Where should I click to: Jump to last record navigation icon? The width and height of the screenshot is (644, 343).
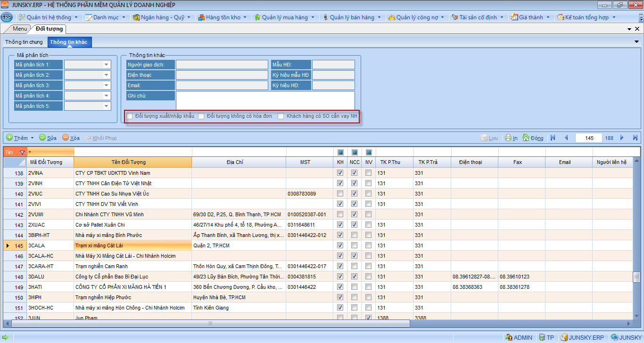[635, 138]
